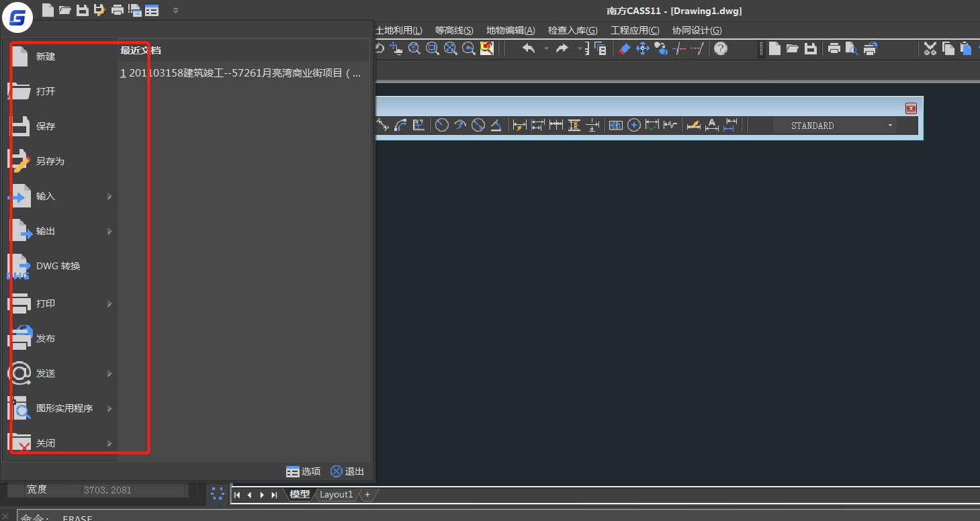Screen dimensions: 980x521
Task: Switch to the Layout1 tab
Action: [x=336, y=495]
